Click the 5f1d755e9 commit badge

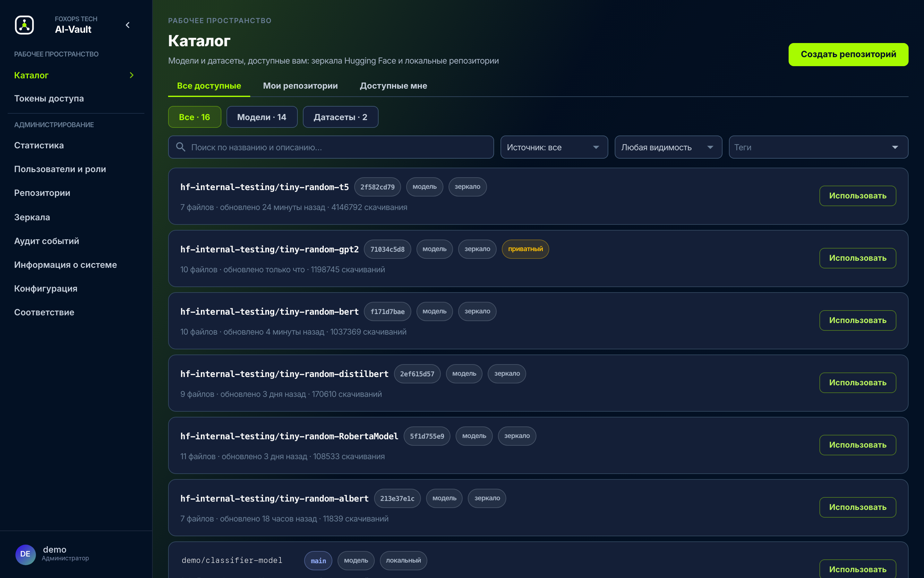pyautogui.click(x=427, y=436)
